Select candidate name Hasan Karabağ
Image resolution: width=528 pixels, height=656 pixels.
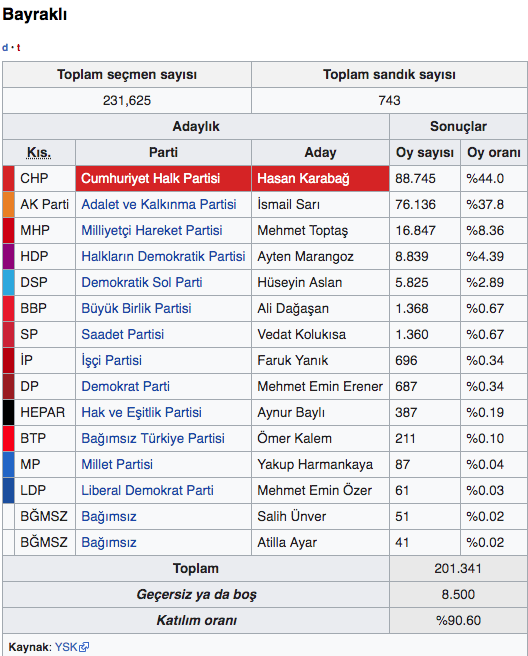[303, 179]
